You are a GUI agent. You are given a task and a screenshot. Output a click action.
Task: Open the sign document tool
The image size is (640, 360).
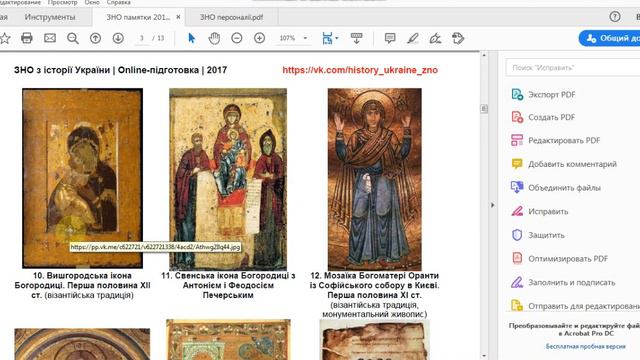(435, 38)
